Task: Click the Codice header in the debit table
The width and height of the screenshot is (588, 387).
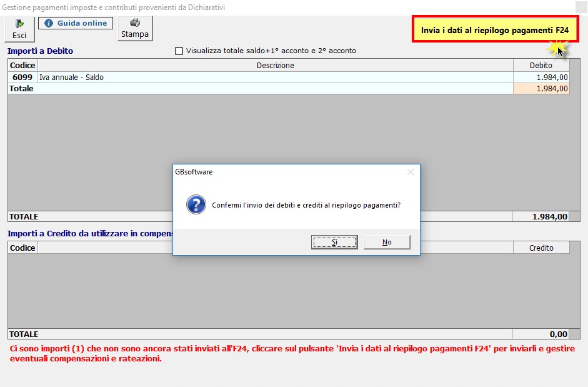Action: [22, 65]
